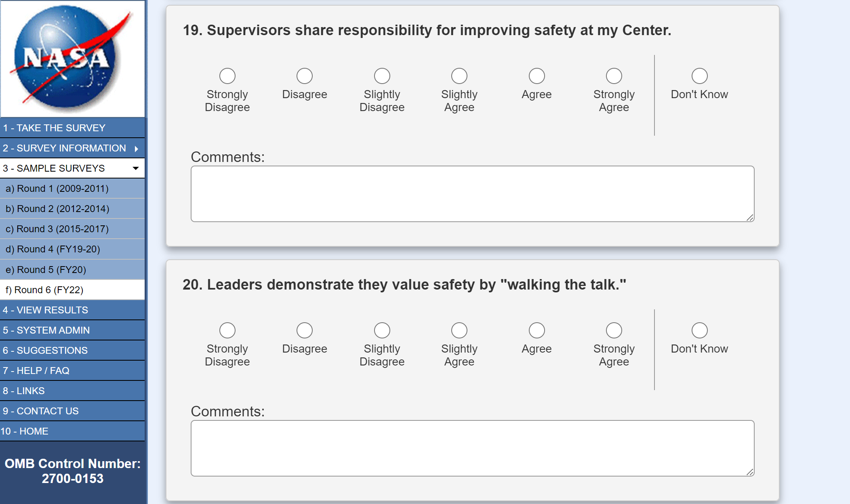The image size is (850, 504).
Task: Open the View Results menu item
Action: (45, 310)
